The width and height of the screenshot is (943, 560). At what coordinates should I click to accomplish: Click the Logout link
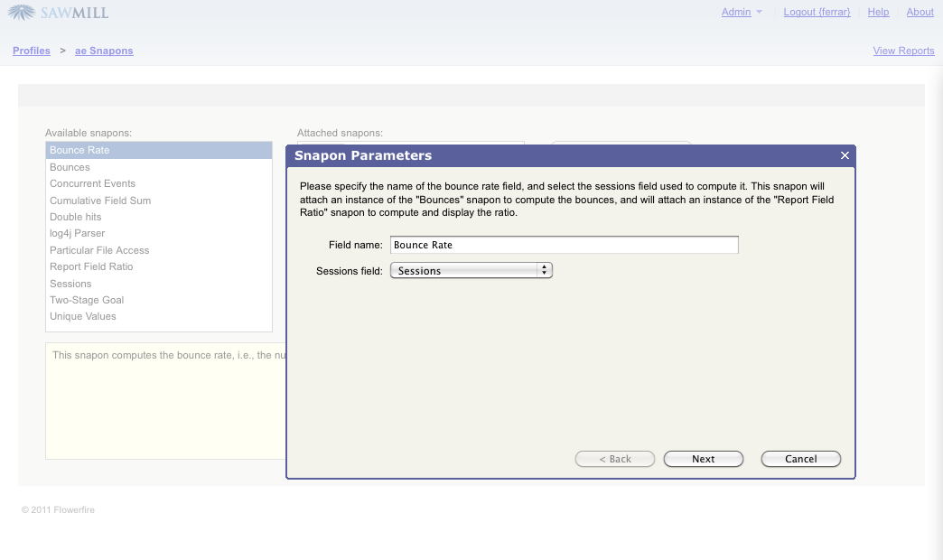pyautogui.click(x=817, y=12)
